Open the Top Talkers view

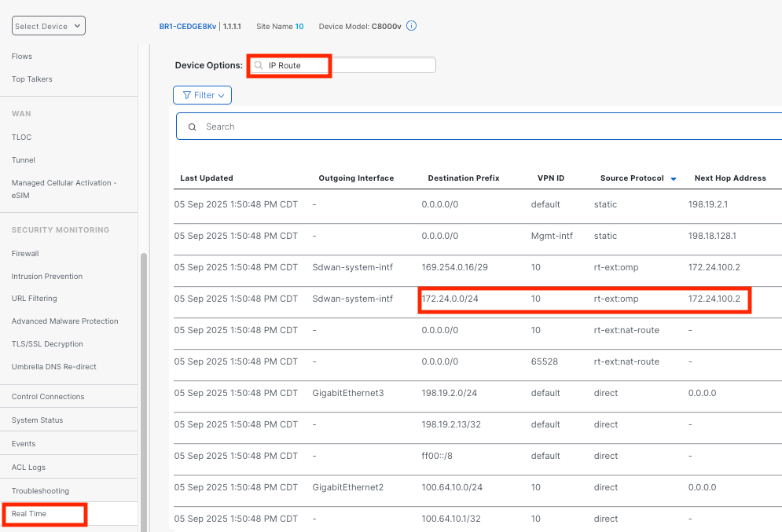[x=32, y=79]
